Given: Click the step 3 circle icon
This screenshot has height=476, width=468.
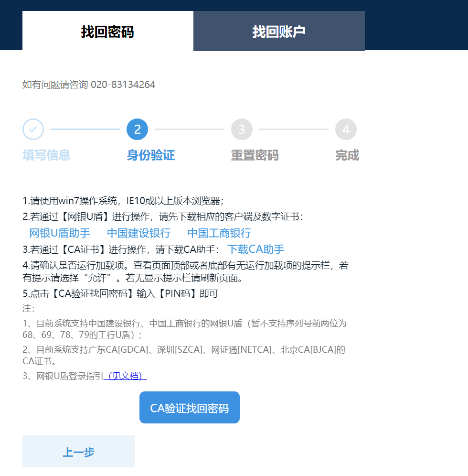Looking at the screenshot, I should pos(242,130).
